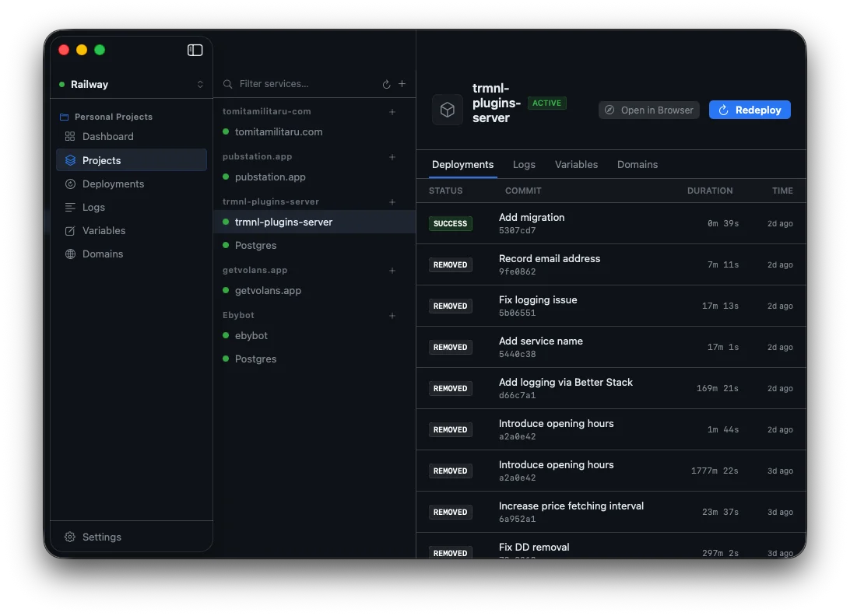Open Domains in the sidebar
This screenshot has height=616, width=850.
[x=103, y=254]
